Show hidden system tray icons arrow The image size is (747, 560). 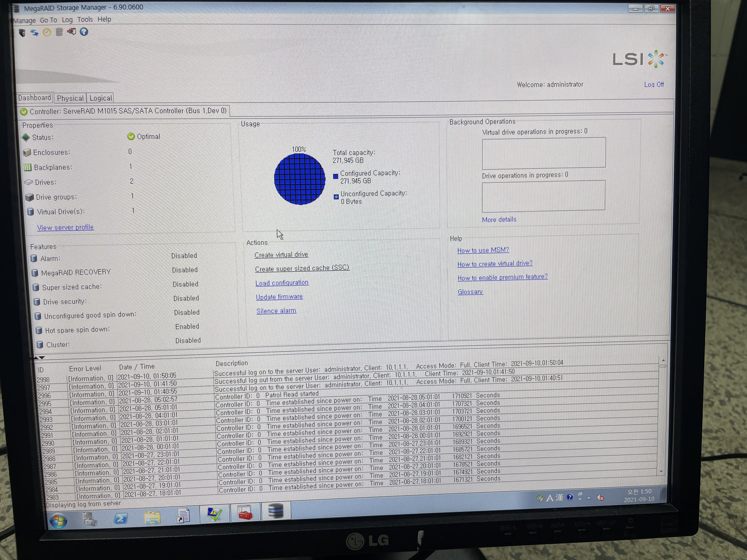(589, 497)
